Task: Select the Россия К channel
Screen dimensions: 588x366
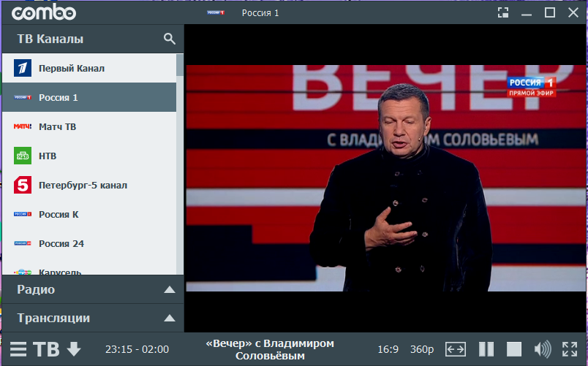Action: tap(89, 214)
